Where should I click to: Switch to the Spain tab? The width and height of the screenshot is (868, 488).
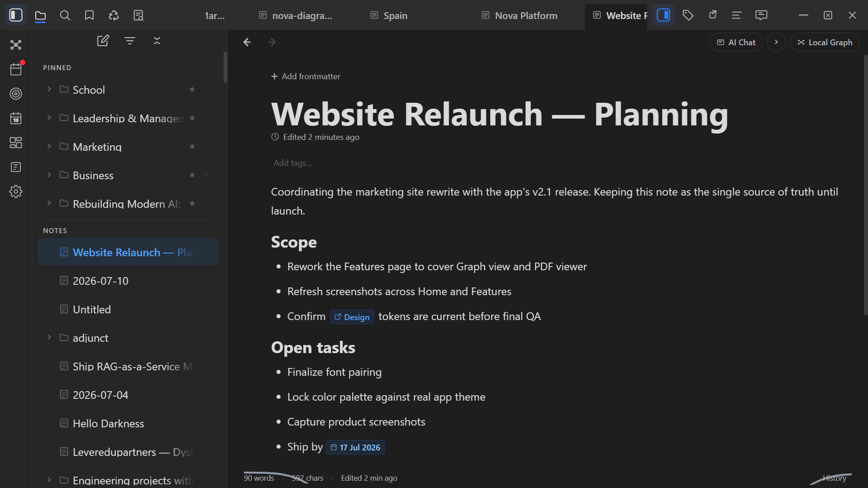pos(389,15)
